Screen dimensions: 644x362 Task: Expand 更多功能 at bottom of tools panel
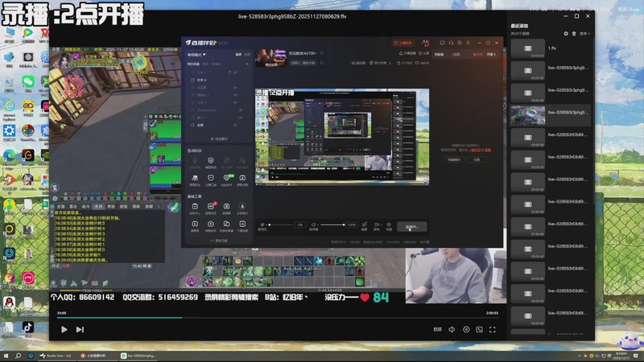(x=219, y=241)
